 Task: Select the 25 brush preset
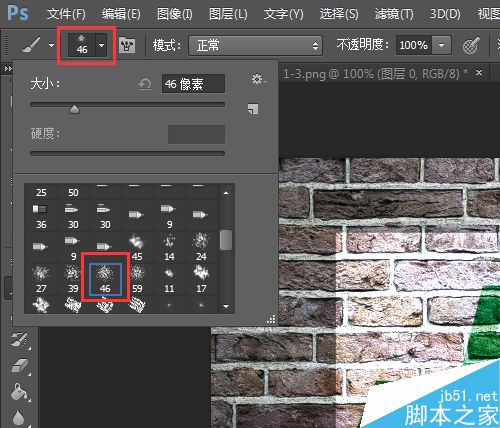[x=41, y=192]
